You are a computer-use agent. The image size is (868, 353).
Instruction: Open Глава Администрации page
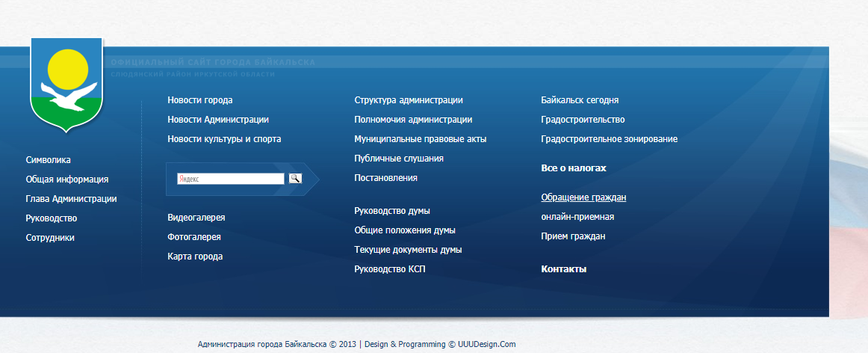point(71,199)
